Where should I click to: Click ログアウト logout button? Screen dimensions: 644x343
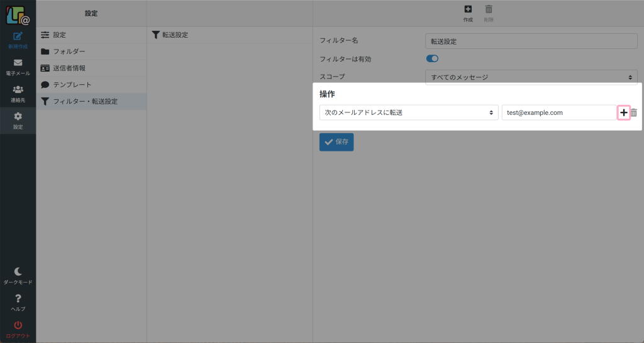tap(18, 329)
